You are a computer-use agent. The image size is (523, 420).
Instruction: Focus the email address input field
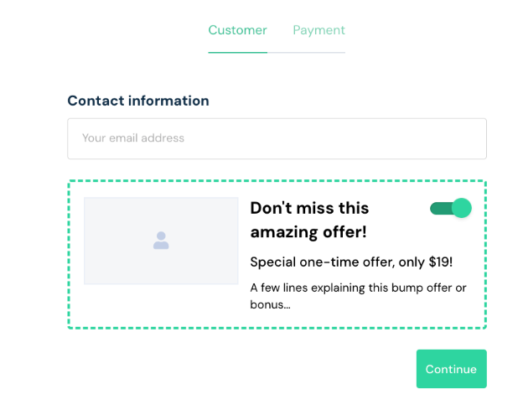(x=277, y=138)
